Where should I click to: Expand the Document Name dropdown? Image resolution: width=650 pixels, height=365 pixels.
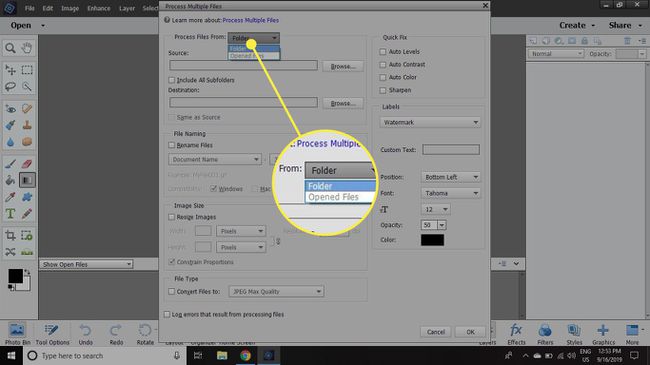(215, 159)
